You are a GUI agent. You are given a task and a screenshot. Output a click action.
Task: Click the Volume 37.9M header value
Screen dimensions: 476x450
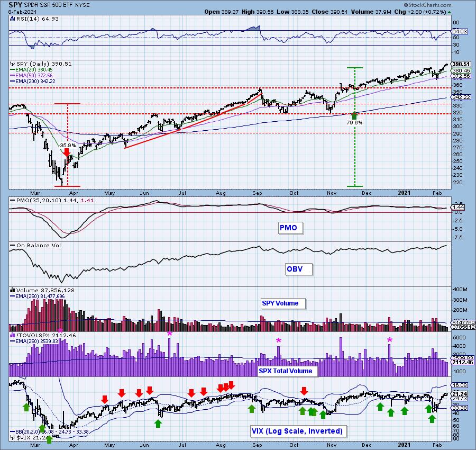click(x=372, y=12)
